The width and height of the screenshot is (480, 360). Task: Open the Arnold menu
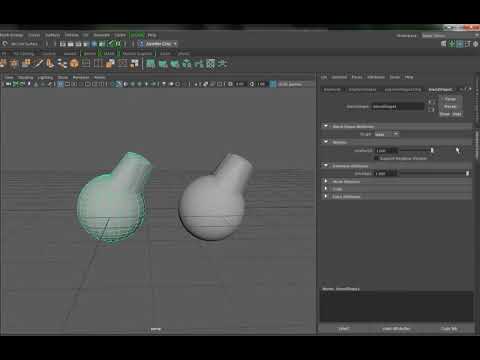point(137,35)
